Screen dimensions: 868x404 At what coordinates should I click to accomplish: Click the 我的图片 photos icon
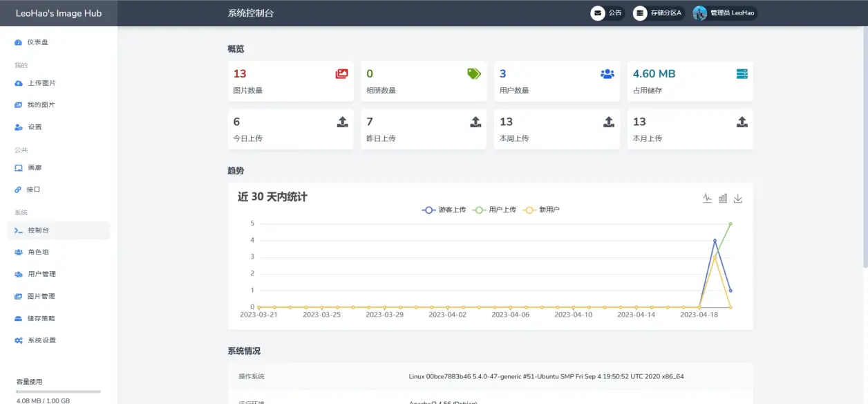click(19, 105)
